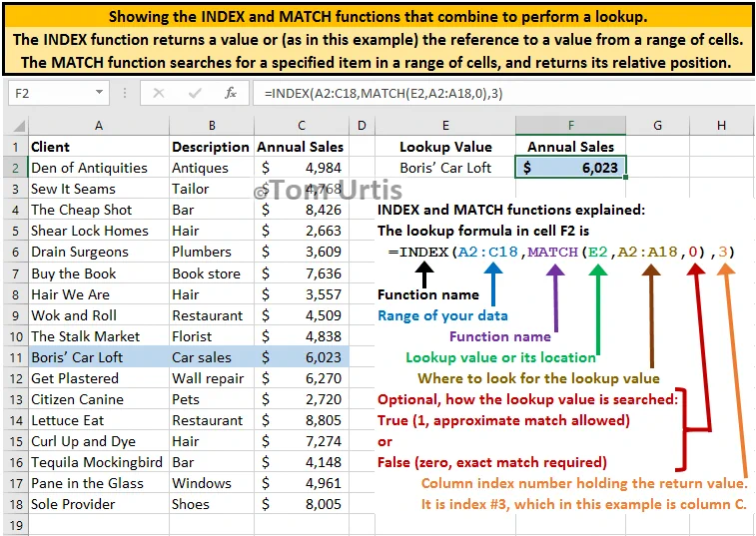Click the Plumbers description cell
The width and height of the screenshot is (756, 536).
pyautogui.click(x=212, y=252)
